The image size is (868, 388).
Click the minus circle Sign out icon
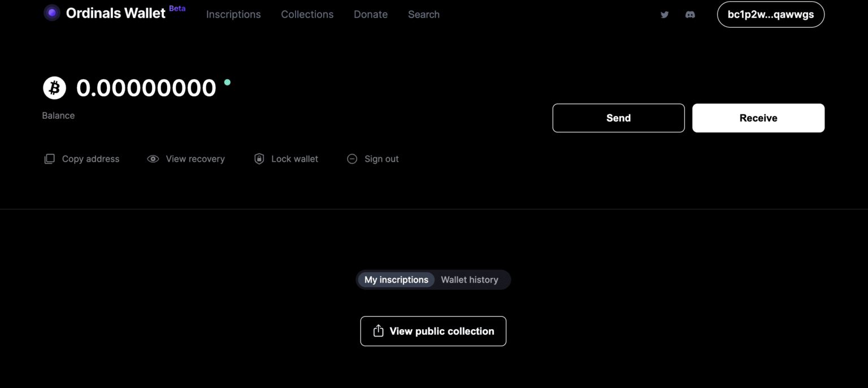352,159
